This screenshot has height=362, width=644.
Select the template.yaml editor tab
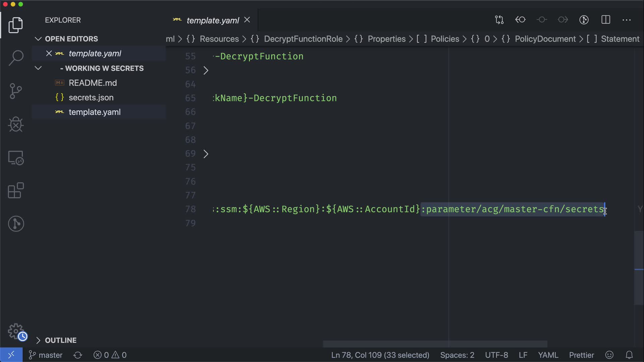[x=212, y=20]
